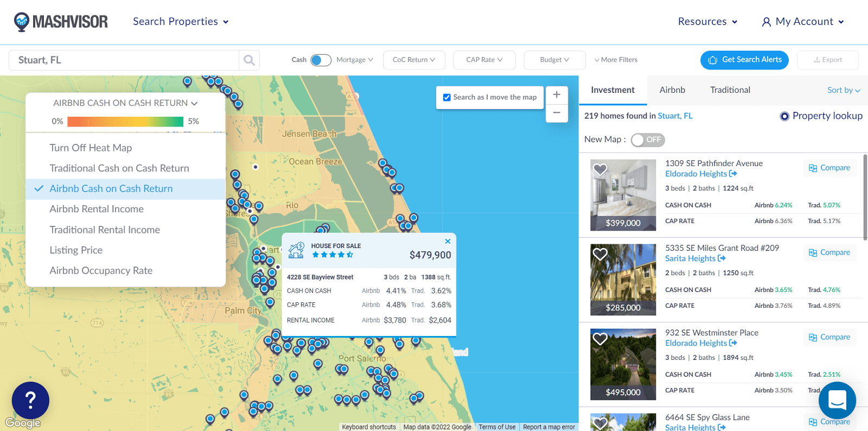Select Airbnb Cash on Cash Return option
868x431 pixels.
[125, 189]
